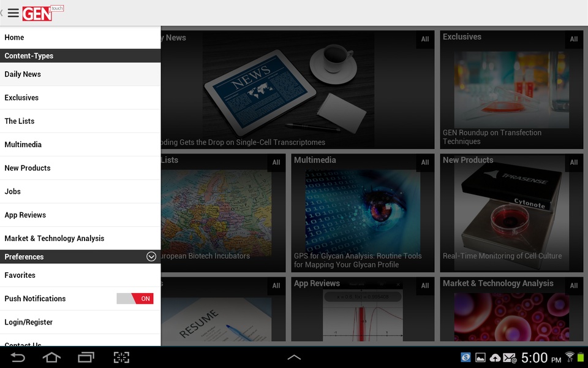Image resolution: width=588 pixels, height=368 pixels.
Task: Open Market & Technology Analysis menu item
Action: click(x=80, y=239)
